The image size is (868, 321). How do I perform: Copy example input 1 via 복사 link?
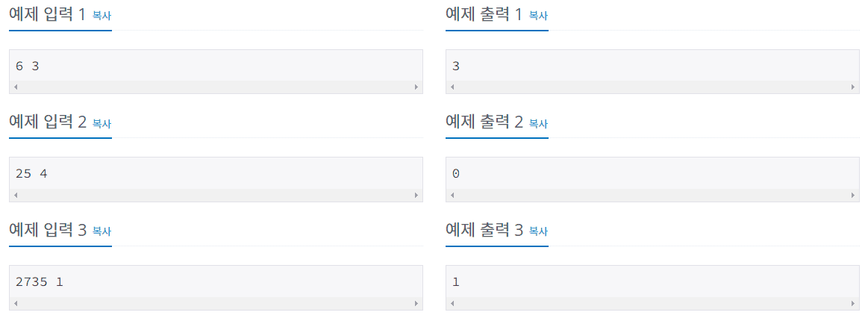click(102, 16)
